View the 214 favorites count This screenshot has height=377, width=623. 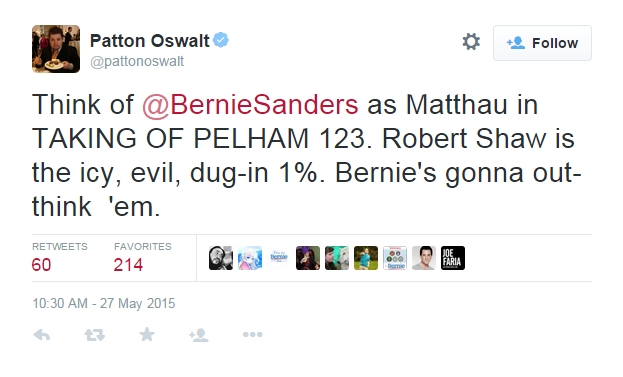[x=128, y=265]
